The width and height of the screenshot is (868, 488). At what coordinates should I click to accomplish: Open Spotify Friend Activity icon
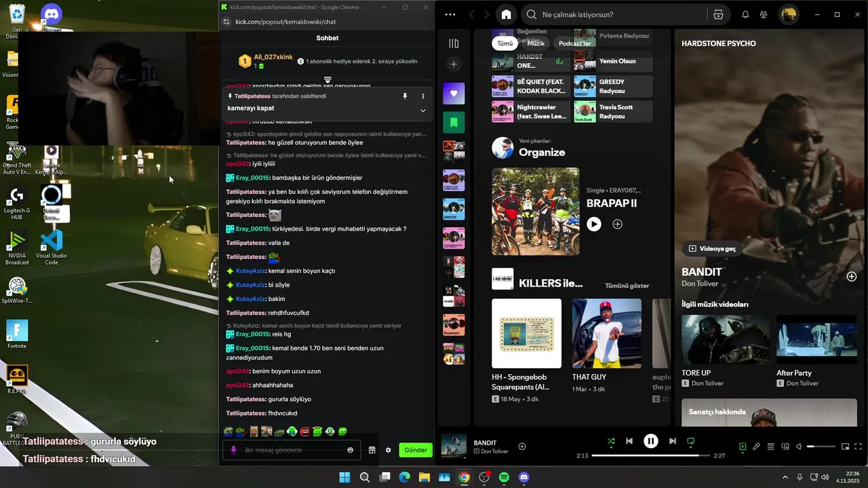tap(764, 15)
